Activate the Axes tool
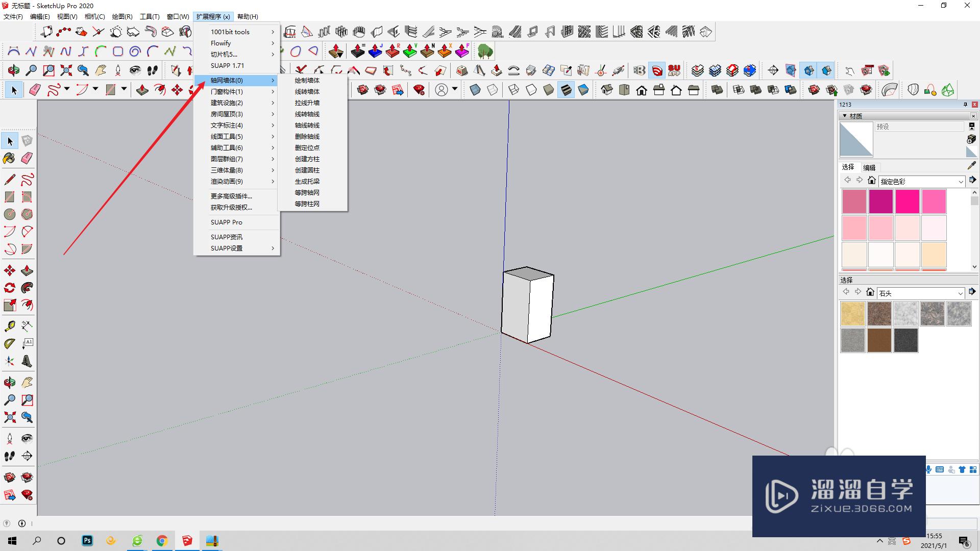The image size is (980, 551). tap(10, 361)
